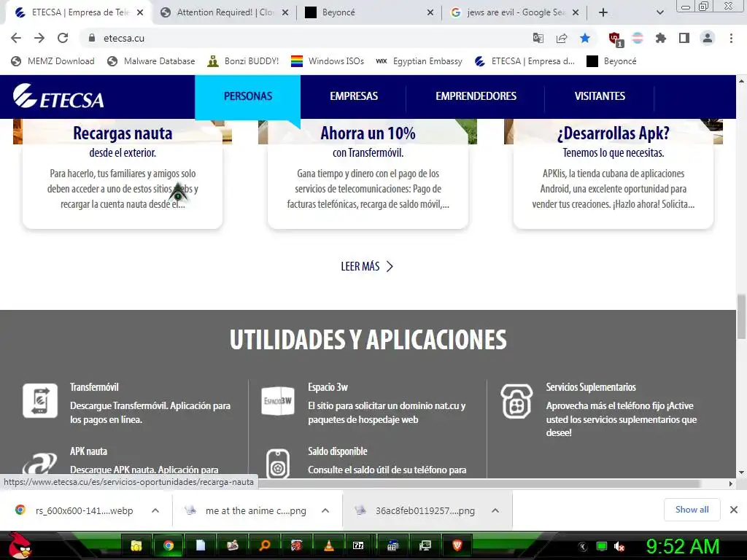Image resolution: width=747 pixels, height=560 pixels.
Task: Click the Share this page icon
Action: (x=562, y=38)
